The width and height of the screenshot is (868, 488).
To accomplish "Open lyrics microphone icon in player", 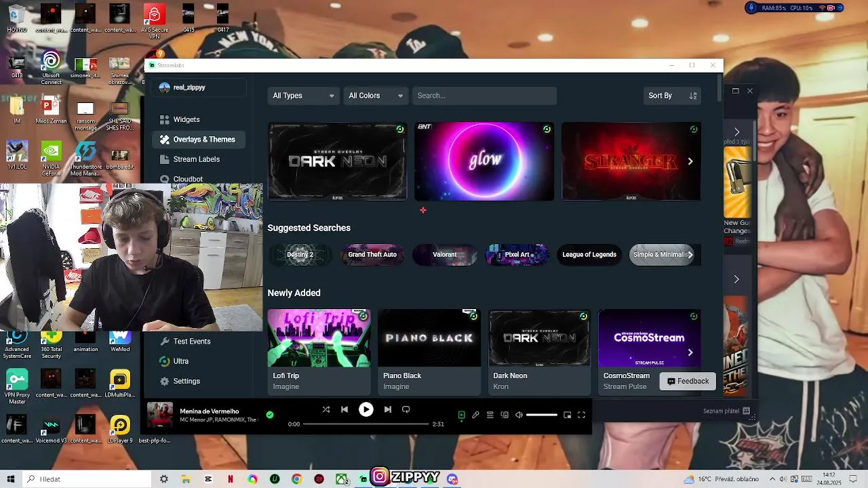I will 476,415.
